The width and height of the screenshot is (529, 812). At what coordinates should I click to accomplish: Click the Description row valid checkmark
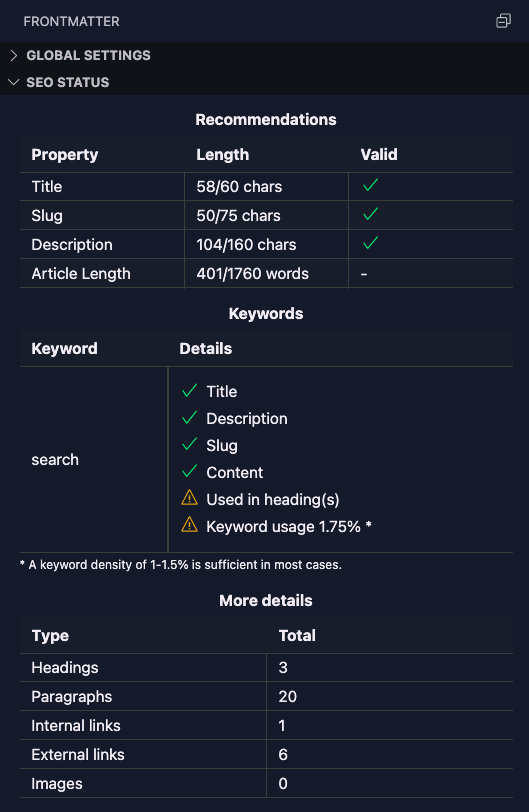[x=371, y=243]
